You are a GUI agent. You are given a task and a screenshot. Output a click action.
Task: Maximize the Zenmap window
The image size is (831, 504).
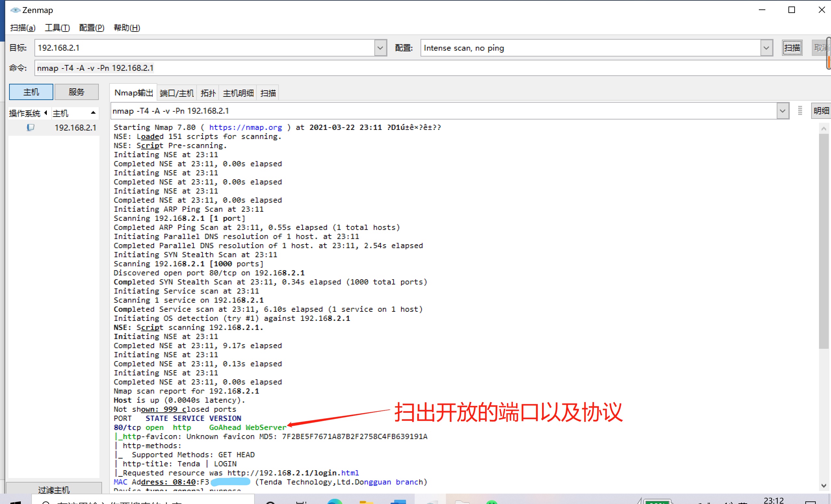(x=792, y=10)
